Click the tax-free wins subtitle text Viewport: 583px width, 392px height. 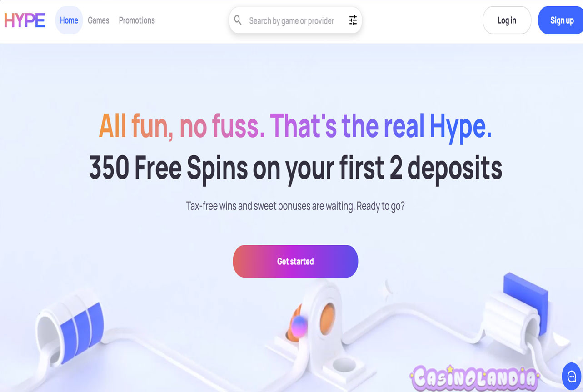tap(295, 206)
